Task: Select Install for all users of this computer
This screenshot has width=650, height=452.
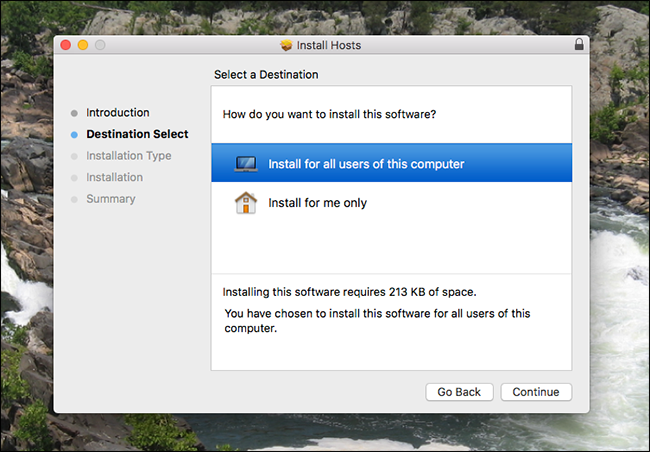Action: (391, 163)
